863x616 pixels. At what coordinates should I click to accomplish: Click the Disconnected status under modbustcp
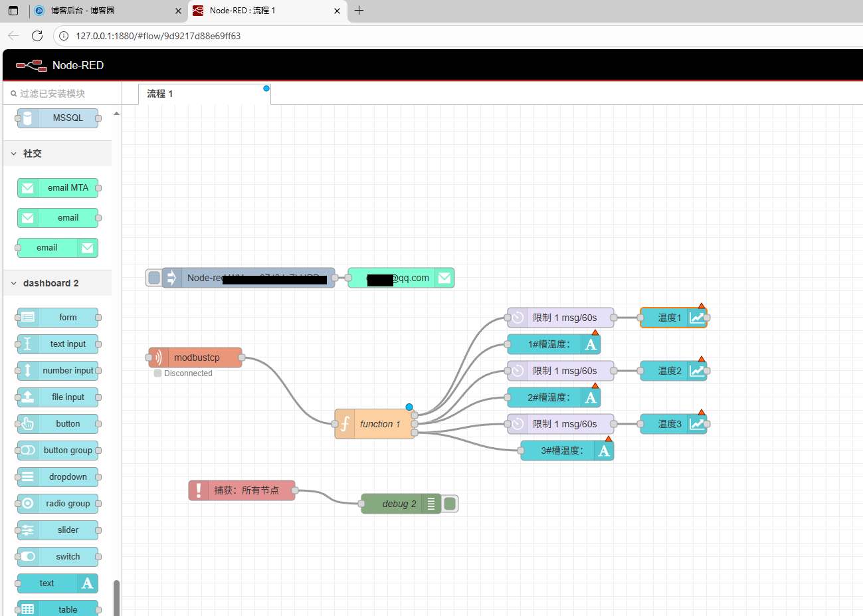tap(183, 373)
